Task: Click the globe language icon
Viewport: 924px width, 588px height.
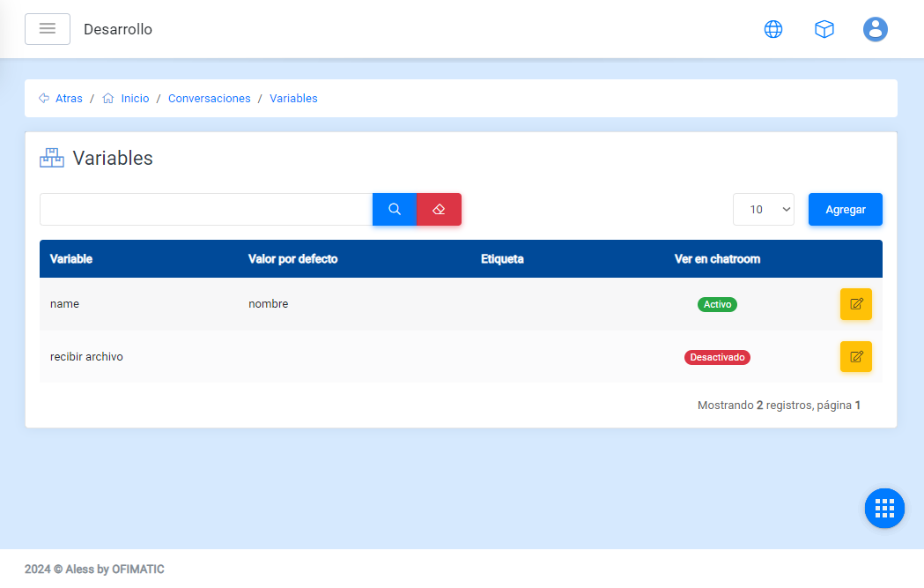Action: click(x=772, y=29)
